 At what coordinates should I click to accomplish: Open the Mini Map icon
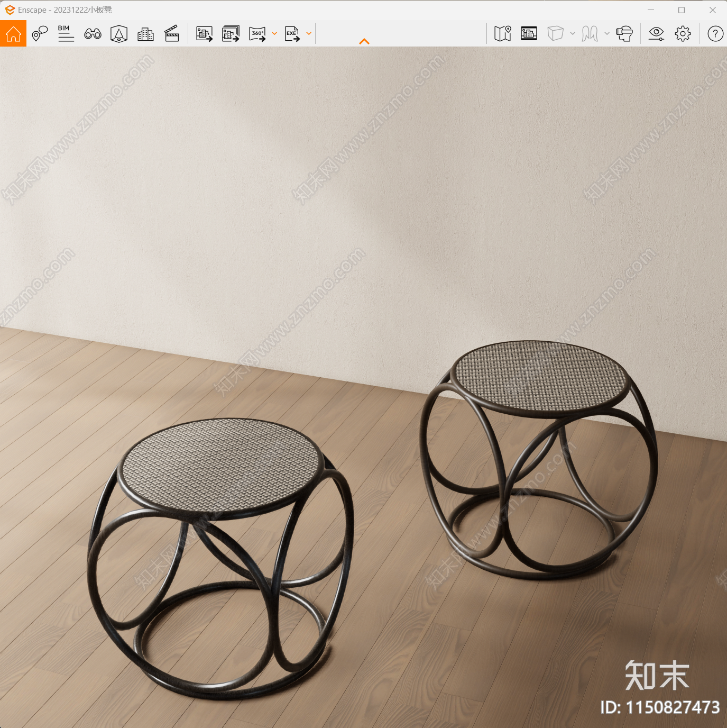(502, 34)
